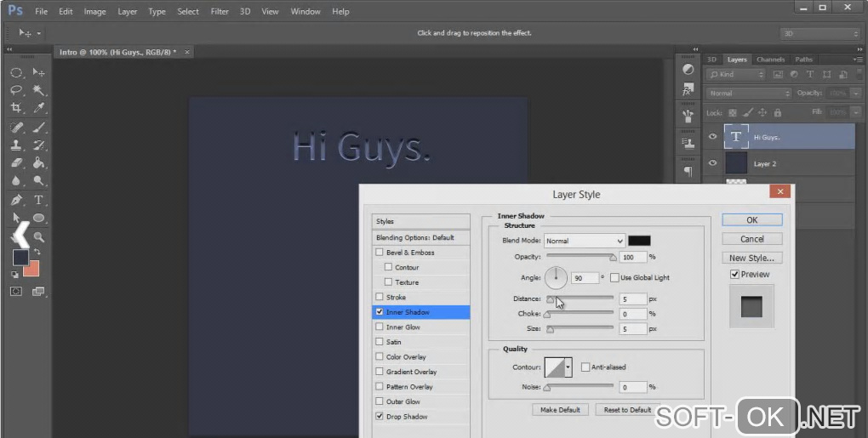Click the Reset to Default button
The image size is (868, 438).
click(x=627, y=410)
